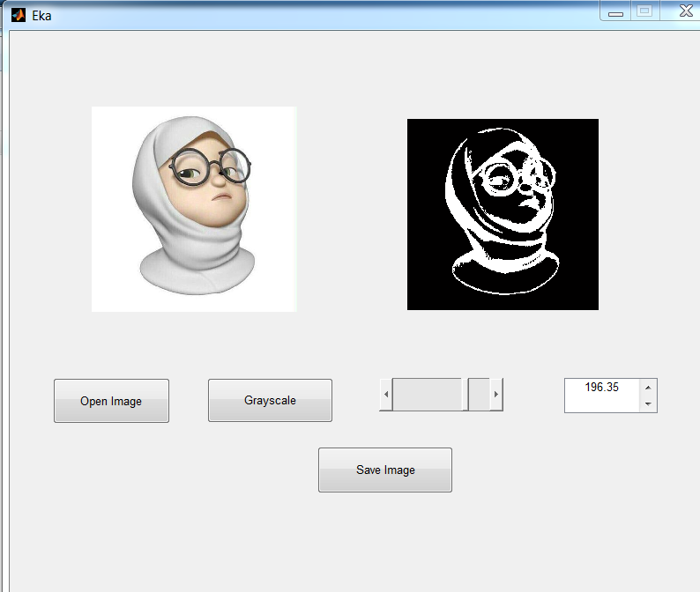Screen dimensions: 700x592
Task: Click the down arrow beside 196.35
Action: click(648, 404)
